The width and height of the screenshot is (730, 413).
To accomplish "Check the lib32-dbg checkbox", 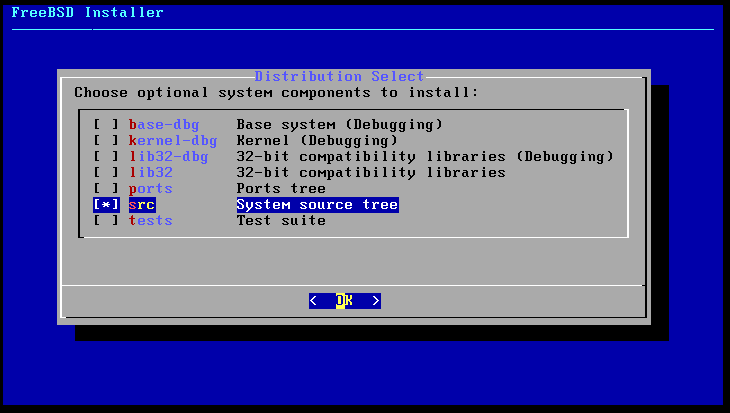I will pos(106,156).
